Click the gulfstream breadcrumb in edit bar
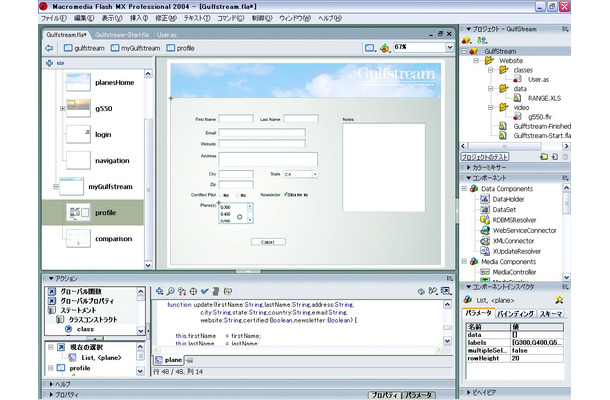Image resolution: width=610 pixels, height=400 pixels. (x=84, y=48)
